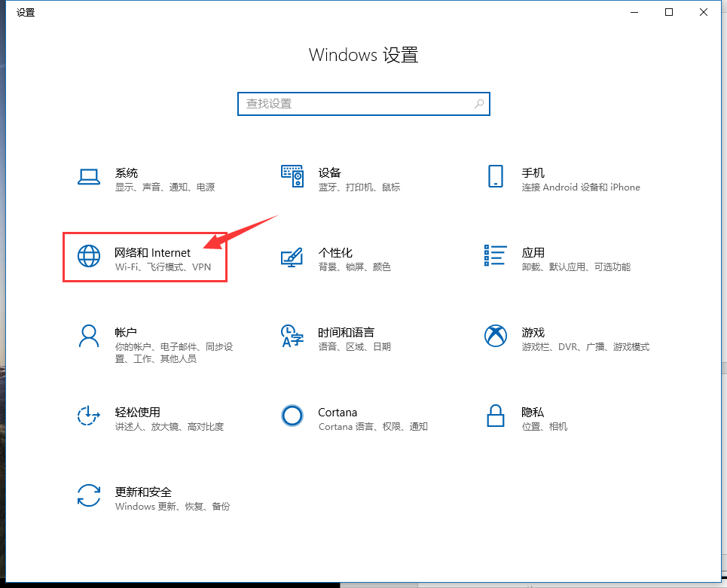Image resolution: width=727 pixels, height=588 pixels.
Task: Open the 系统 settings category
Action: [126, 173]
